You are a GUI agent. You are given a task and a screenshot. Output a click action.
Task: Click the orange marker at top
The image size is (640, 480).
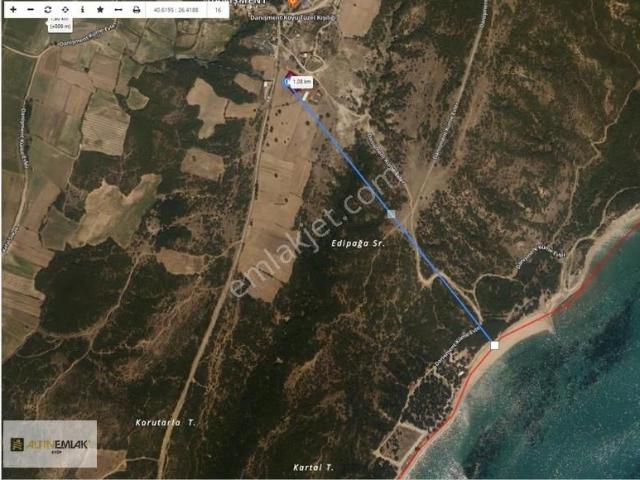(x=292, y=4)
